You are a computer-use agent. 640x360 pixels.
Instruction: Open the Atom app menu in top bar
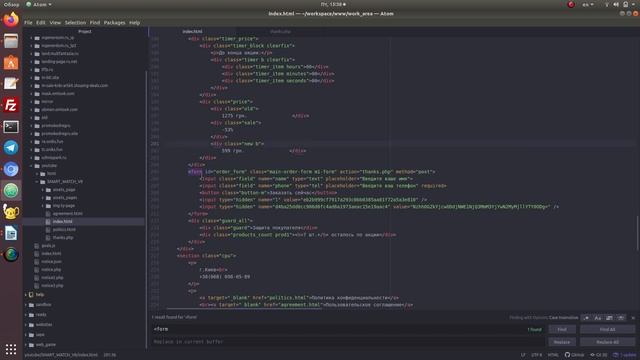(39, 4)
